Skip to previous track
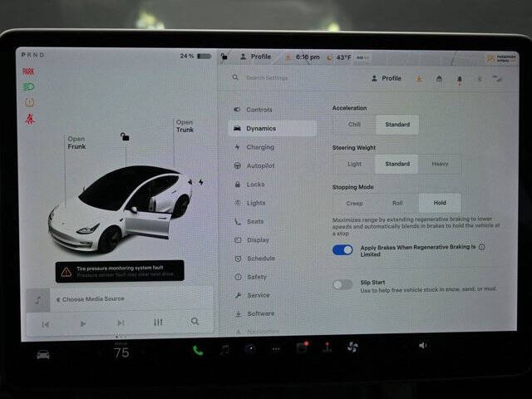This screenshot has height=399, width=532. tap(46, 324)
